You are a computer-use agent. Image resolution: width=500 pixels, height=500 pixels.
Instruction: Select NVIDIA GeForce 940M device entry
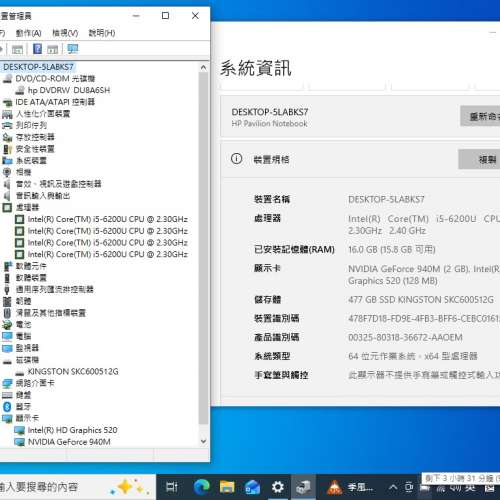pyautogui.click(x=69, y=442)
